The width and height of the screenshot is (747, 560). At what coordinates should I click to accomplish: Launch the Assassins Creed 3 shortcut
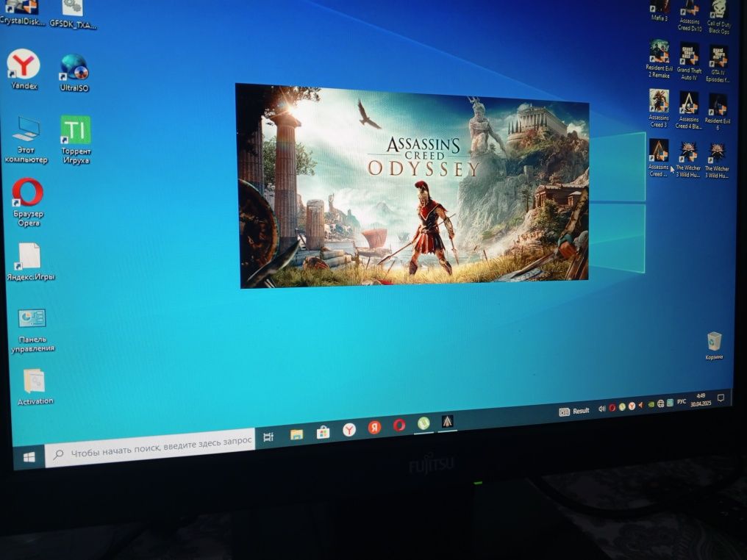659,109
